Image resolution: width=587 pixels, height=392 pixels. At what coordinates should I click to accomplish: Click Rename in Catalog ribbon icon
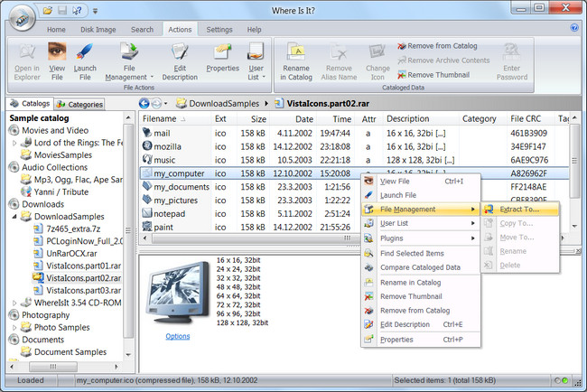(x=296, y=51)
